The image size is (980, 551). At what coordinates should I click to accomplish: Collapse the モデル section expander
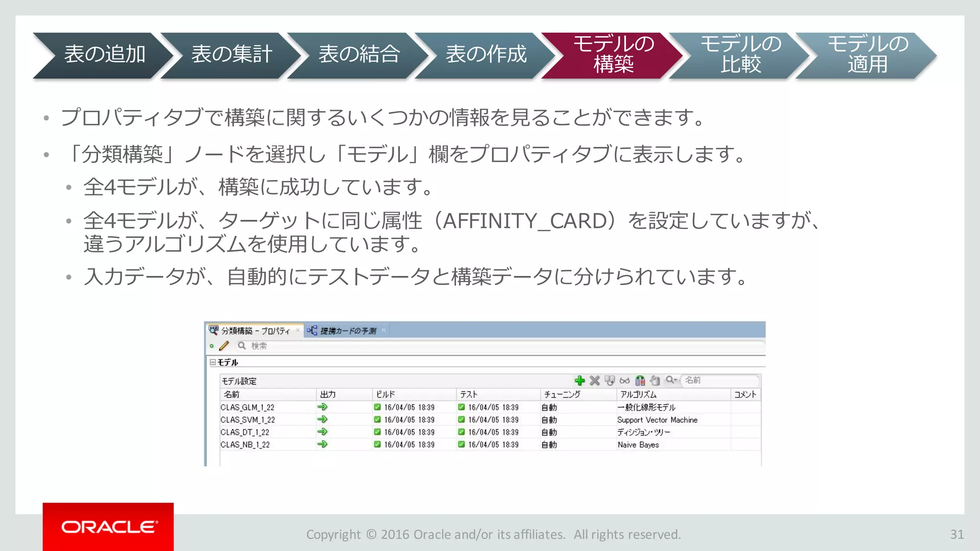pos(212,362)
